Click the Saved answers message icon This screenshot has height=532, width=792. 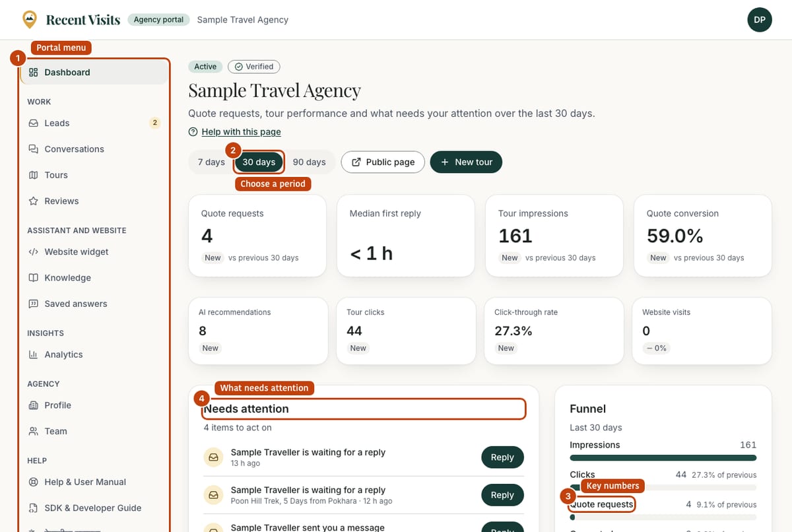pyautogui.click(x=33, y=304)
